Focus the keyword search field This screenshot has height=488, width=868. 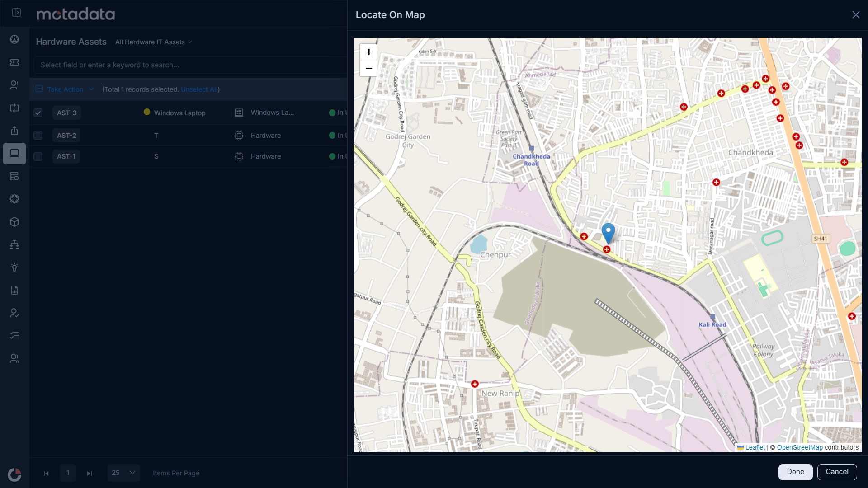pos(190,65)
